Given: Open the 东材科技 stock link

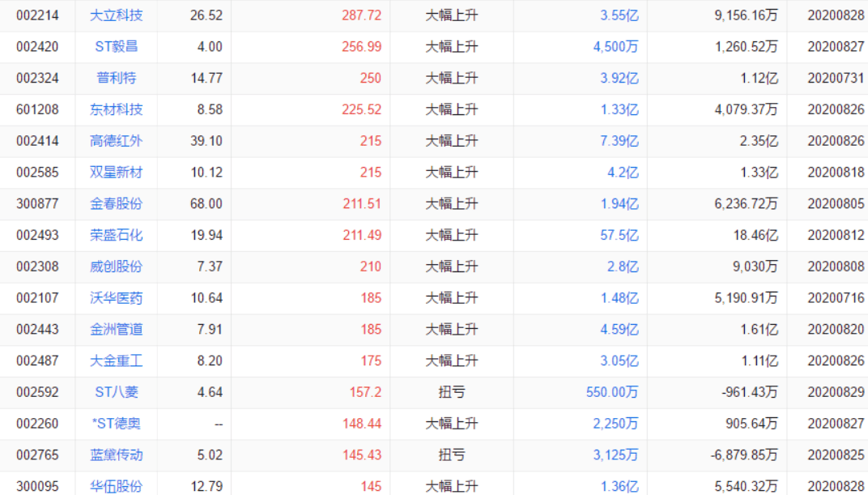Looking at the screenshot, I should pyautogui.click(x=117, y=109).
